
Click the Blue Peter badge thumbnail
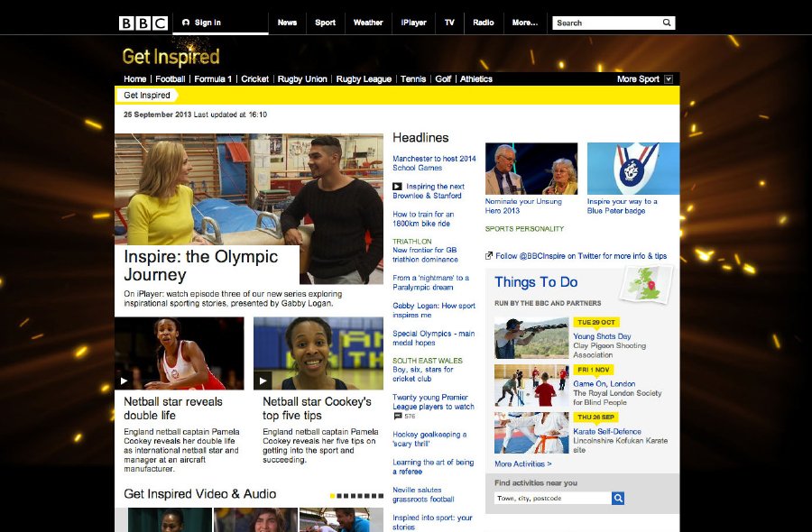tap(633, 169)
